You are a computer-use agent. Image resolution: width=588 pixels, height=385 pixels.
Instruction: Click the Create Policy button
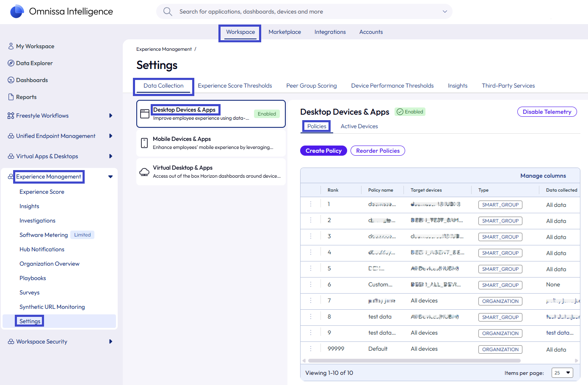pyautogui.click(x=323, y=151)
